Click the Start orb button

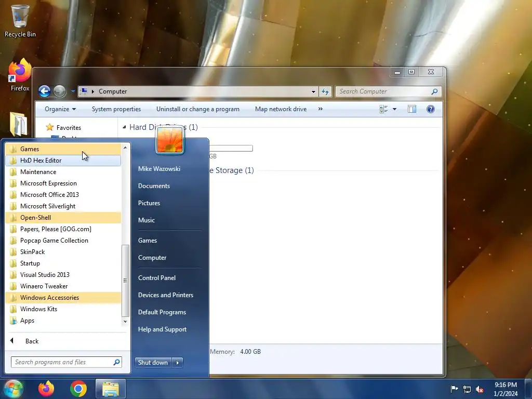13,389
